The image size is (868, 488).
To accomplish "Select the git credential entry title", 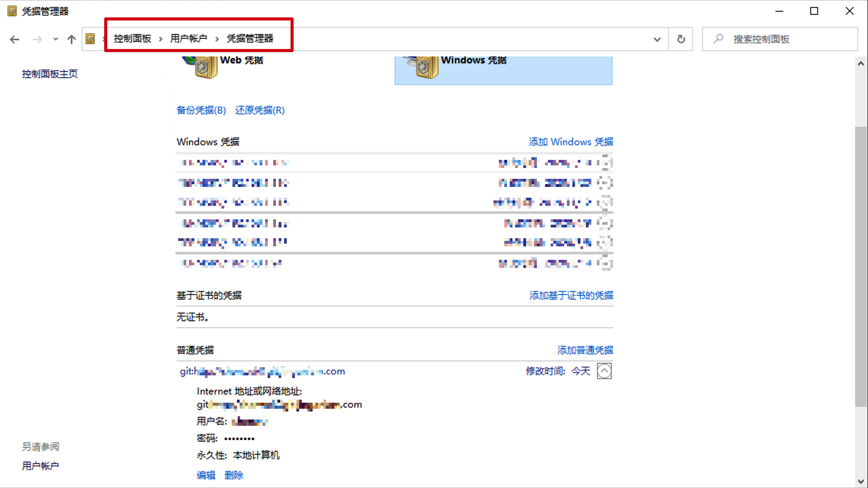I will click(x=262, y=371).
